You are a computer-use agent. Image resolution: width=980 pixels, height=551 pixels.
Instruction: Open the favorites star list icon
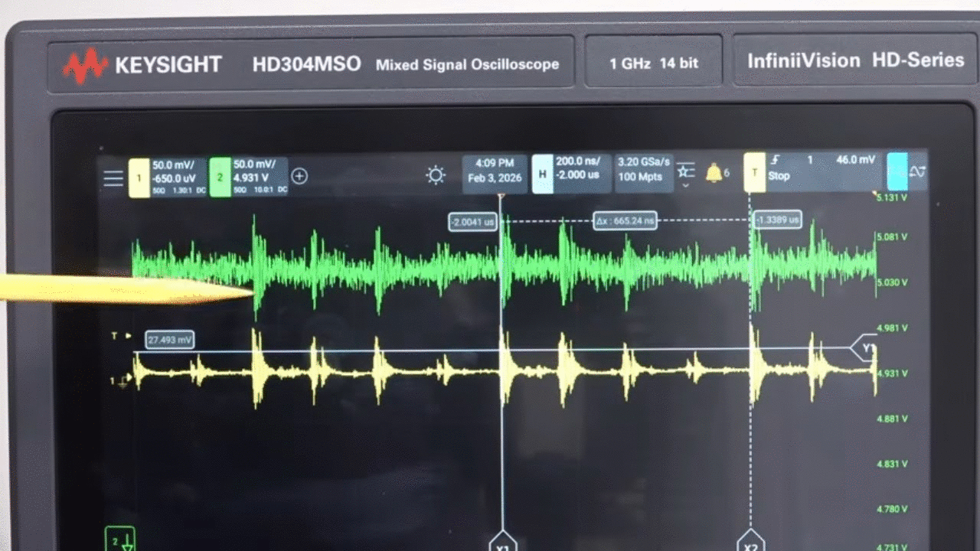[686, 171]
